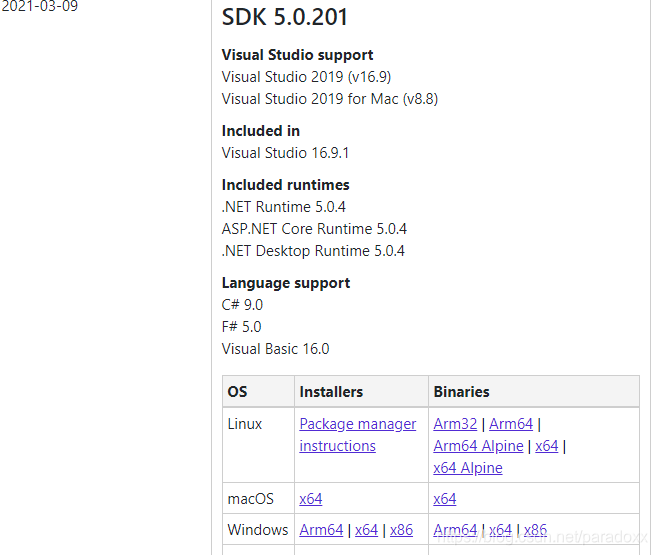The height and width of the screenshot is (555, 657).
Task: Download macOS x64 binaries
Action: click(x=445, y=499)
